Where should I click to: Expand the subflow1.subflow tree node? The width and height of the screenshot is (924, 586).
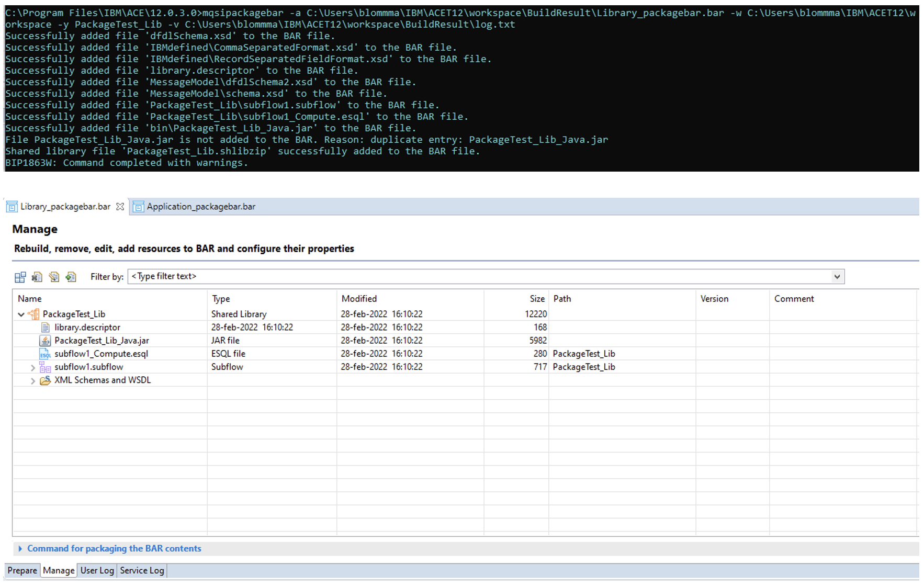point(33,367)
